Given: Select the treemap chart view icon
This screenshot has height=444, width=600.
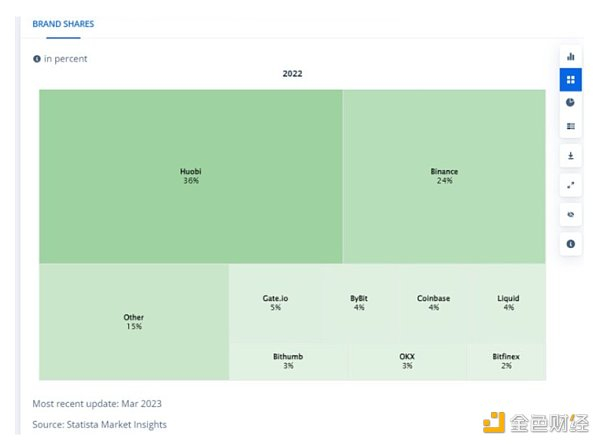Looking at the screenshot, I should (571, 79).
